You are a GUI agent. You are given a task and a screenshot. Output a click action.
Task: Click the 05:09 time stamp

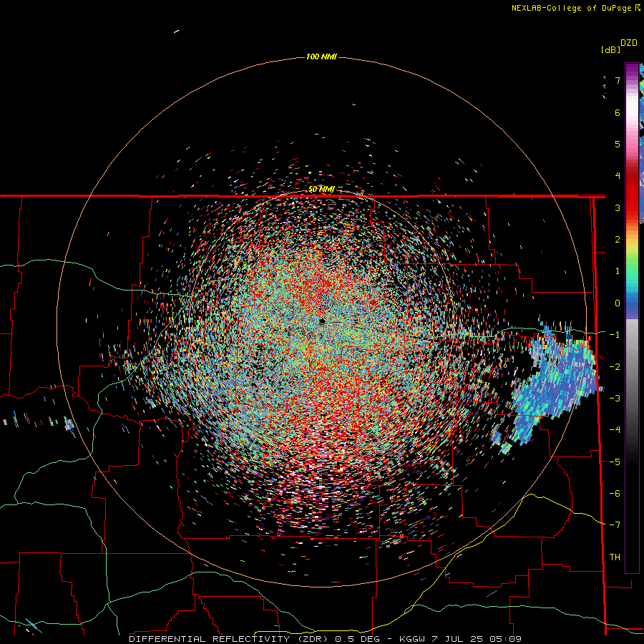[507, 639]
